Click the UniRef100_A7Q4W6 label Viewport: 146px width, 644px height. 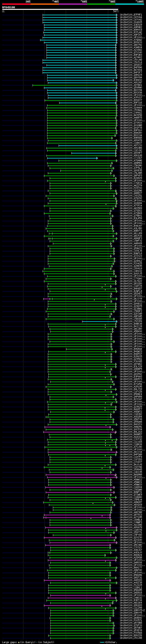point(131,161)
